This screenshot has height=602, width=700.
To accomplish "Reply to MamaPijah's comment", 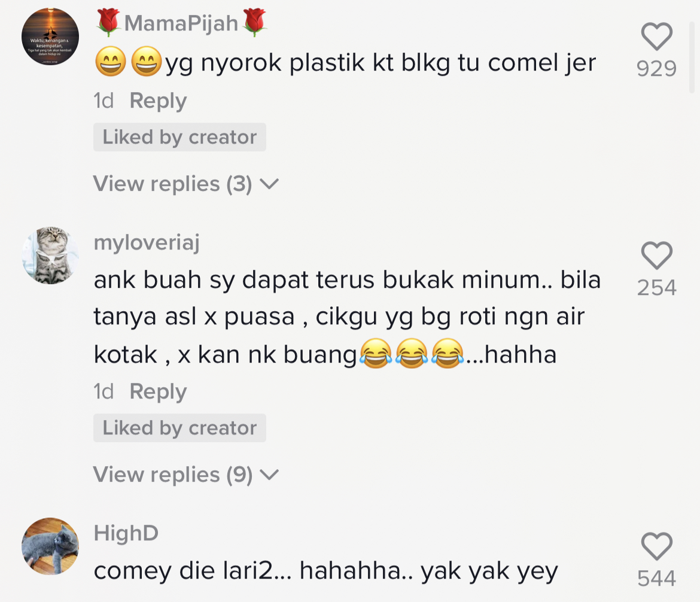I will coord(158,101).
